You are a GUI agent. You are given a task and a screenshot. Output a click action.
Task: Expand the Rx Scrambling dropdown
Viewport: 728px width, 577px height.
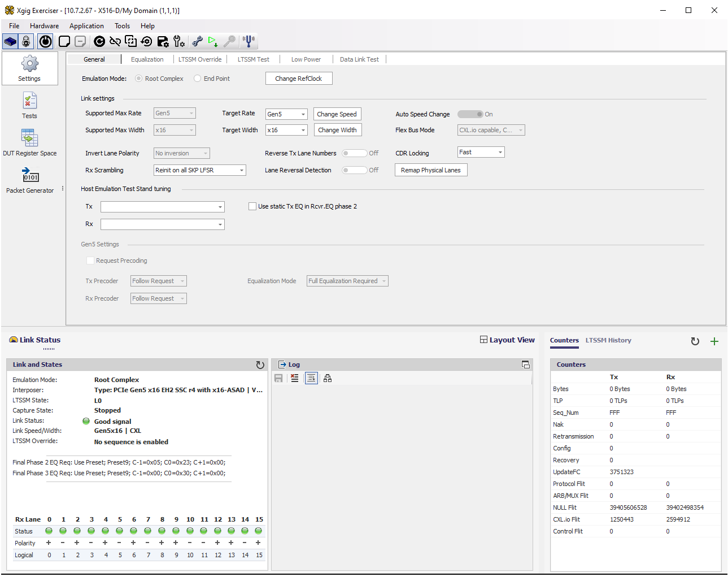click(200, 170)
